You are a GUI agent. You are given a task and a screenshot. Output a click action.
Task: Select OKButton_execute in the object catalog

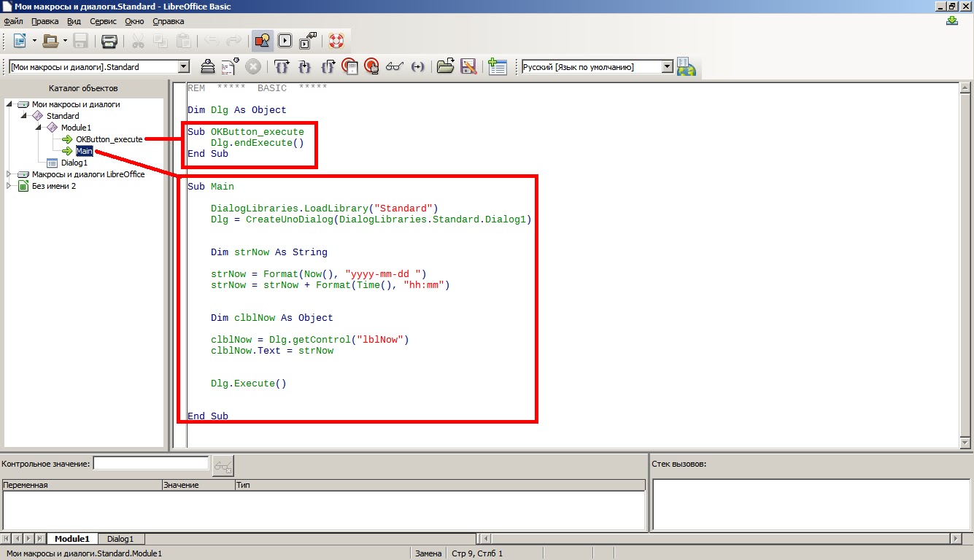(108, 139)
